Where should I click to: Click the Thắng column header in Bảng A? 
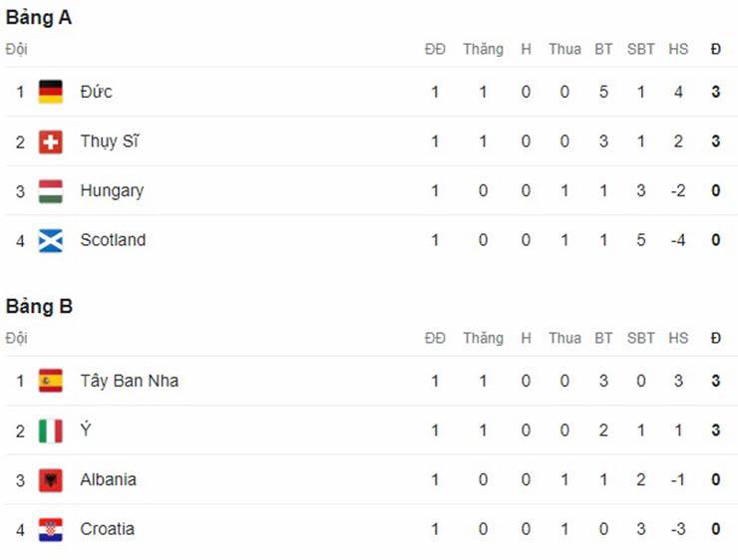coord(483,49)
